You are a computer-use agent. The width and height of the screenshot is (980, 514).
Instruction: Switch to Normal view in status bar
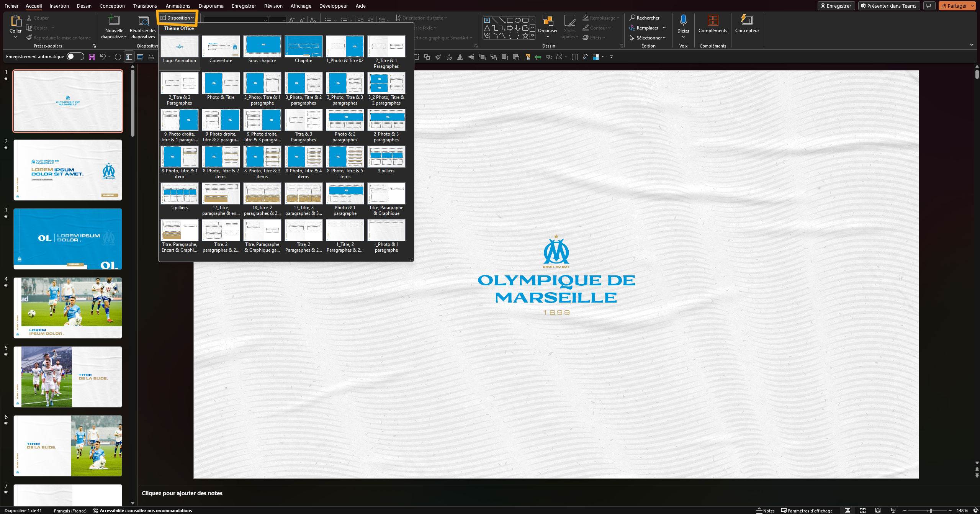(x=847, y=511)
